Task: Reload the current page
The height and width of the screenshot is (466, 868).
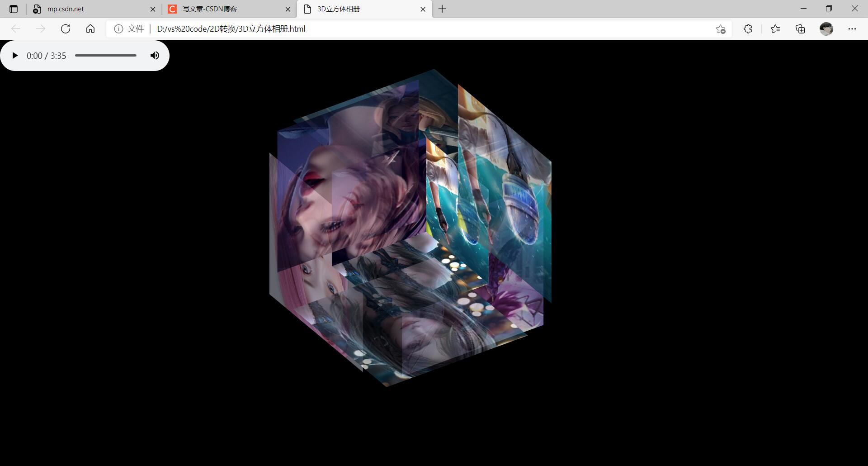Action: pyautogui.click(x=66, y=29)
